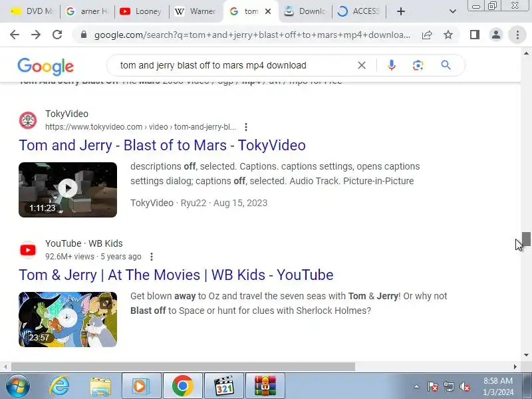This screenshot has height=399, width=532.
Task: Switch to the Looney YouTube tab
Action: point(141,11)
